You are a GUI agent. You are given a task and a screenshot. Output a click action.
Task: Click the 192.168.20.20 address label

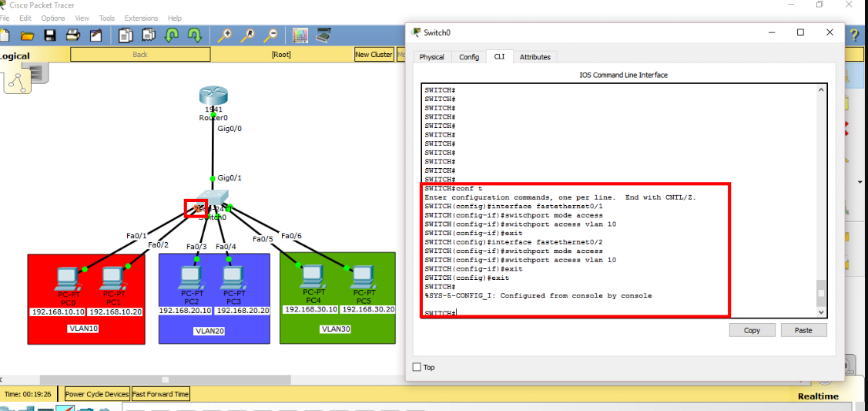click(243, 311)
